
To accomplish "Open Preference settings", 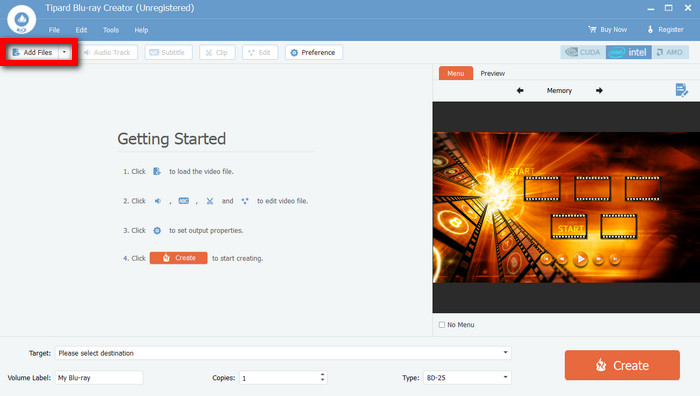I will pyautogui.click(x=313, y=52).
